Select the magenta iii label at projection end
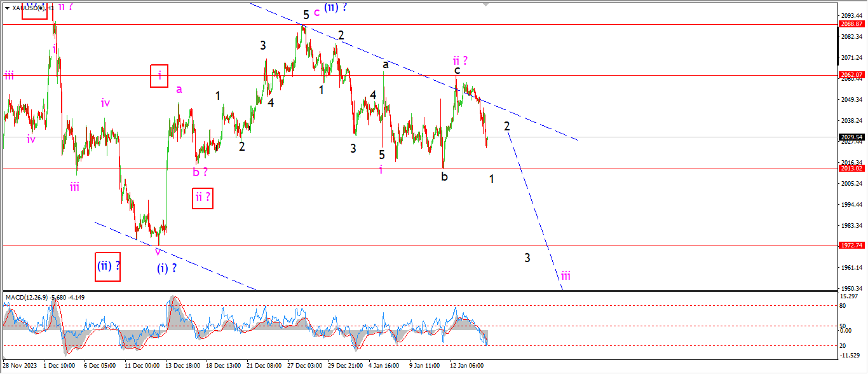Image resolution: width=868 pixels, height=374 pixels. (565, 275)
